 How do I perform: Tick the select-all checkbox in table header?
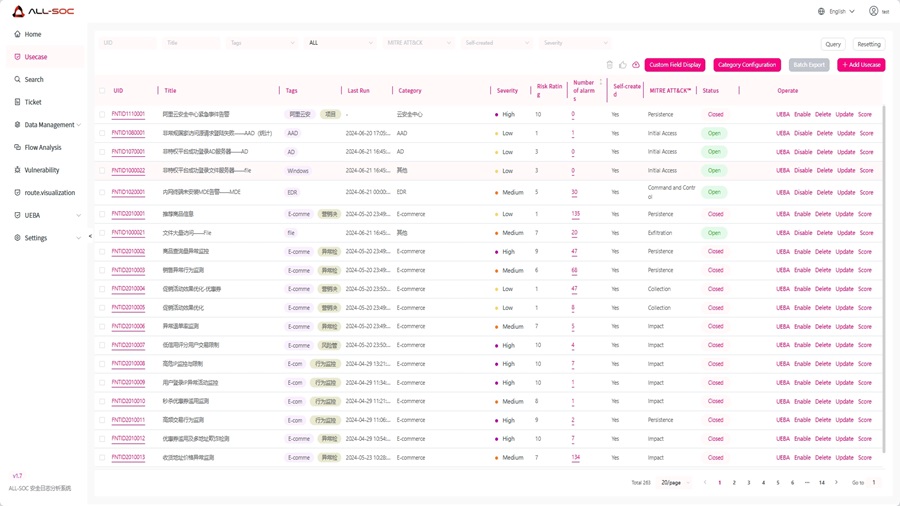[102, 91]
